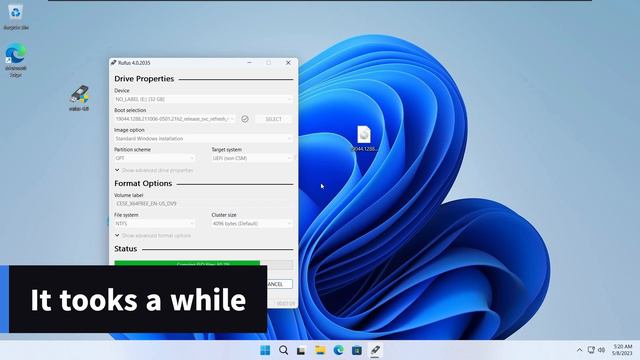Minimize the Rufus window

point(249,63)
